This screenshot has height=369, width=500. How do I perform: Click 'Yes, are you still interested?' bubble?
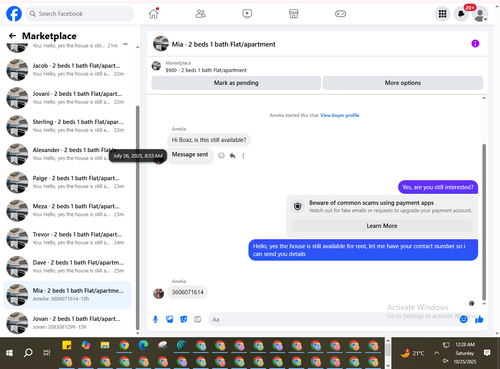pyautogui.click(x=438, y=187)
